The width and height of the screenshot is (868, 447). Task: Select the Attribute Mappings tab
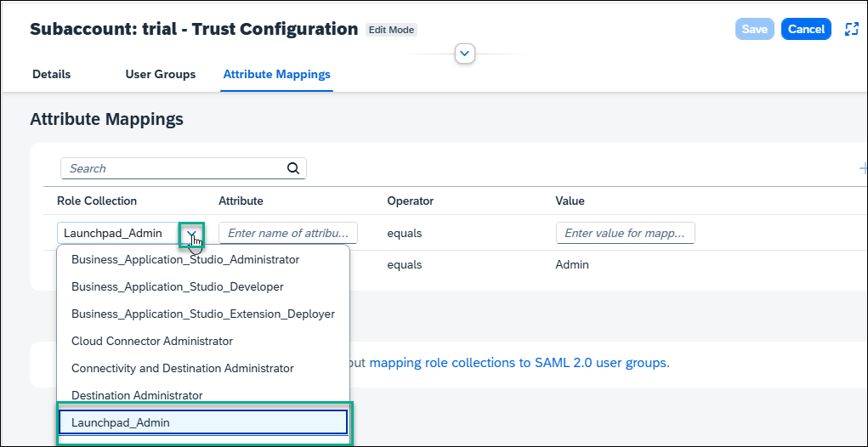click(277, 74)
